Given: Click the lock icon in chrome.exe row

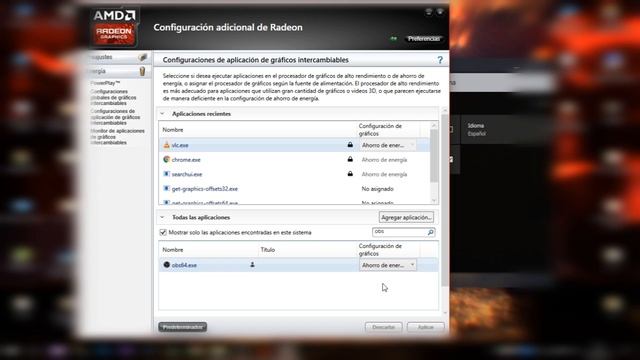Looking at the screenshot, I should pyautogui.click(x=350, y=159).
